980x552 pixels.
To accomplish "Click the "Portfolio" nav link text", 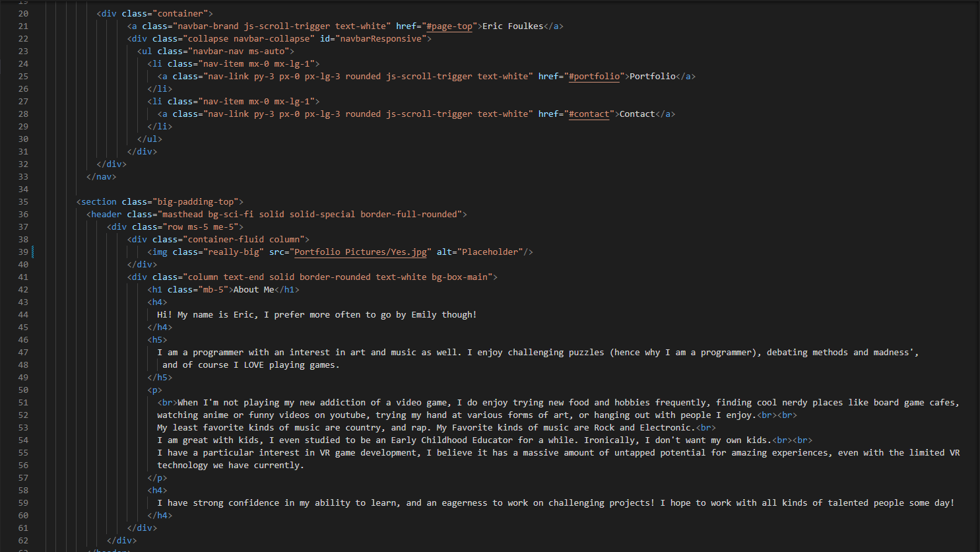I will pos(652,77).
